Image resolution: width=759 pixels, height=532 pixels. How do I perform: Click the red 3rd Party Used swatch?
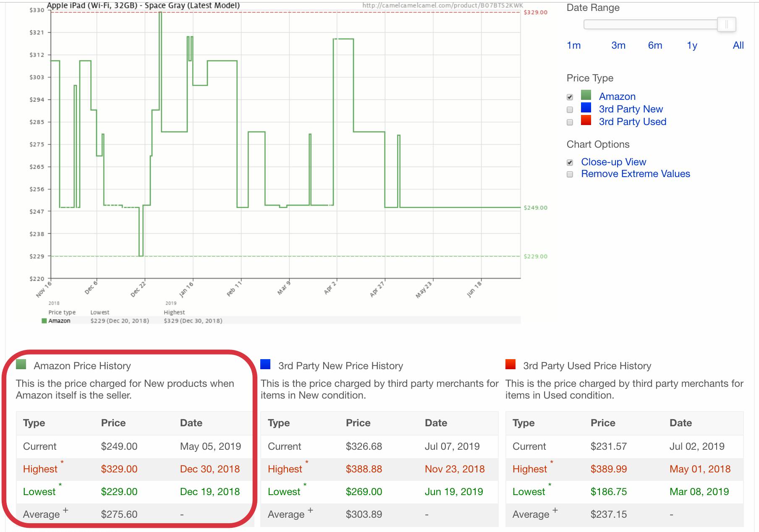(x=586, y=120)
